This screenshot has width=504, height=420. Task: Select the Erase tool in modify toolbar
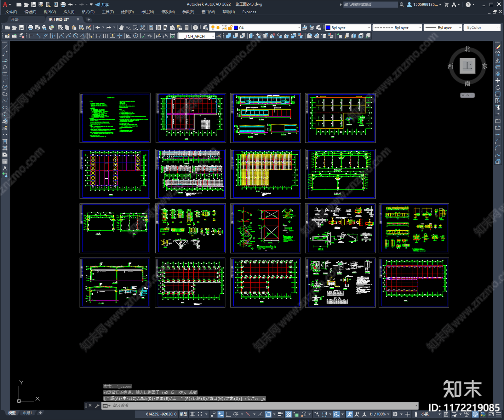tap(498, 47)
